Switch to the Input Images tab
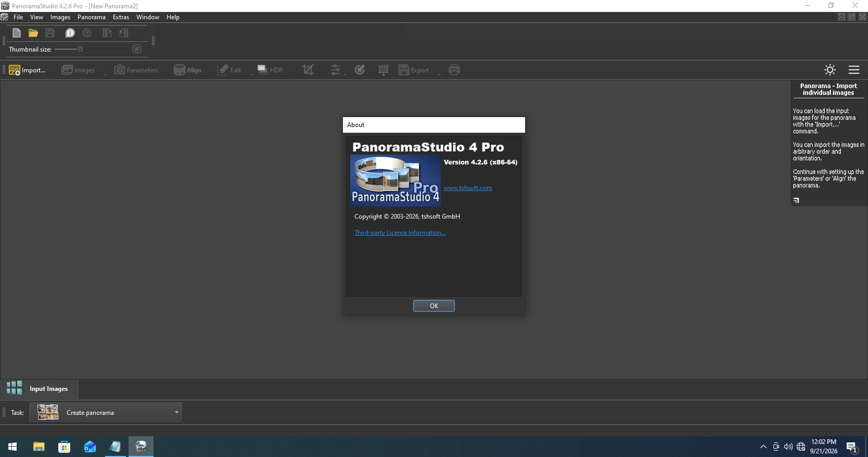The image size is (868, 457). [40, 389]
